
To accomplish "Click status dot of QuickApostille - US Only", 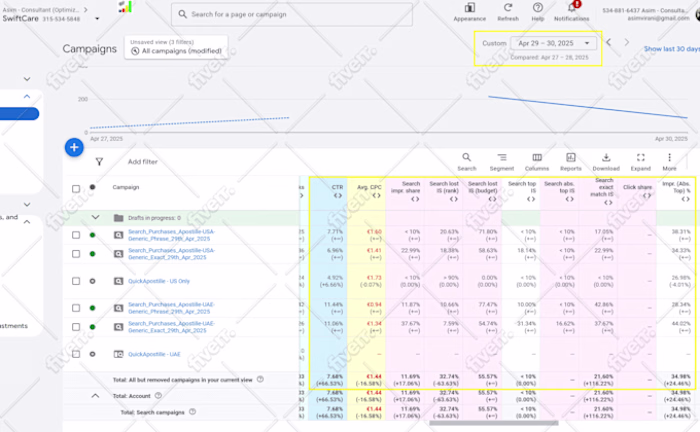I will pos(92,281).
